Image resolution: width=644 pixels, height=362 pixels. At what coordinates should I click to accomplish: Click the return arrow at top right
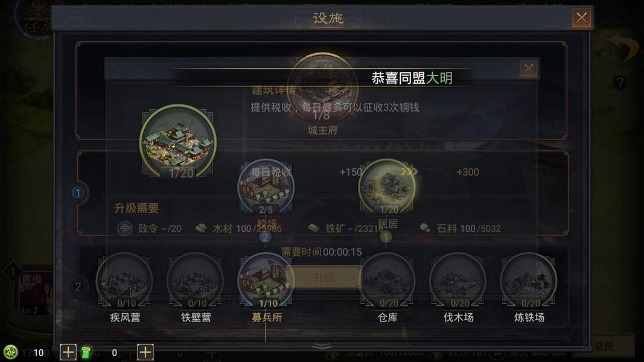coord(623,46)
